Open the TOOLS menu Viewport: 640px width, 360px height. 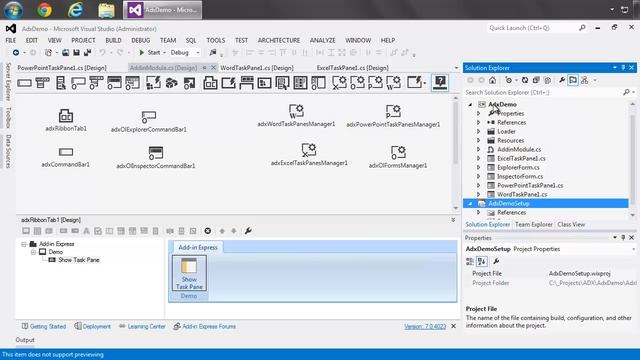[x=216, y=40]
